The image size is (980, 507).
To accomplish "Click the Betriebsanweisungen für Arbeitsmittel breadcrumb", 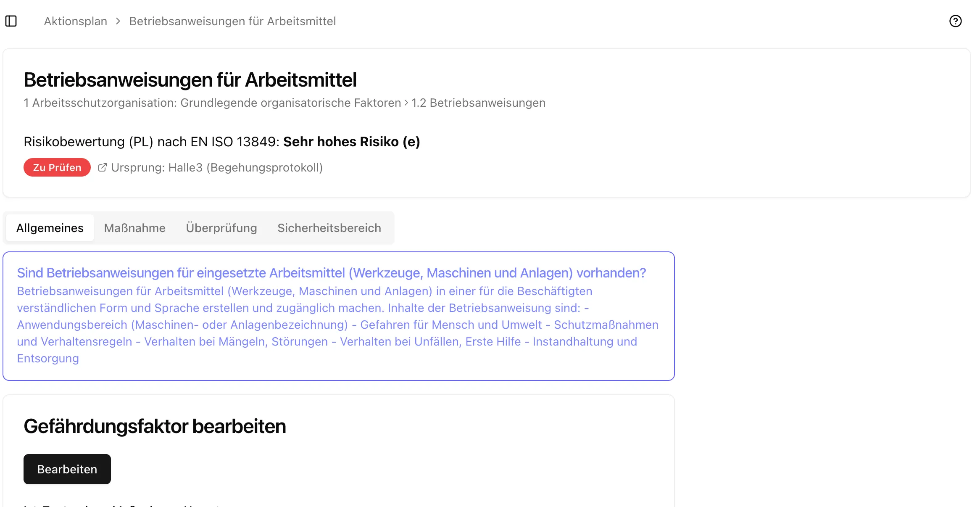I will [x=232, y=21].
